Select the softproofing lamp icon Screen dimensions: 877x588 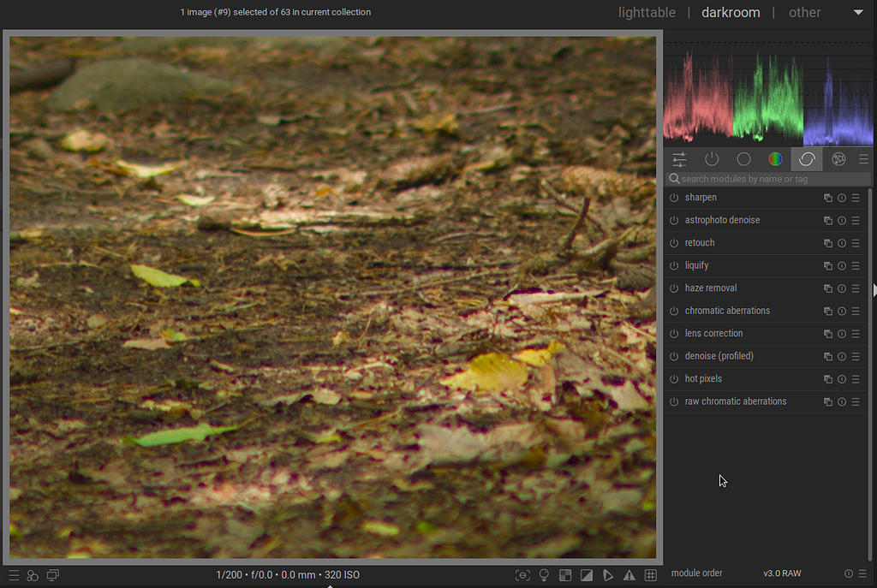pos(543,574)
